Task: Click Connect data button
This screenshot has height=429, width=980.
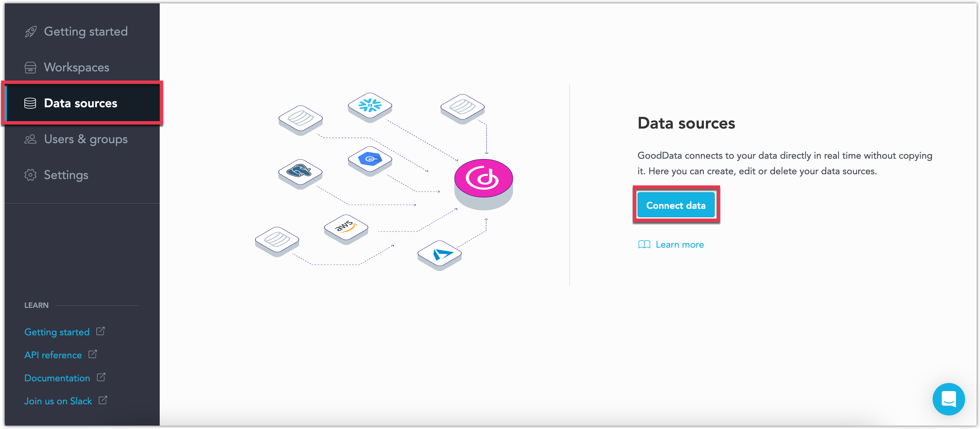Action: [677, 205]
